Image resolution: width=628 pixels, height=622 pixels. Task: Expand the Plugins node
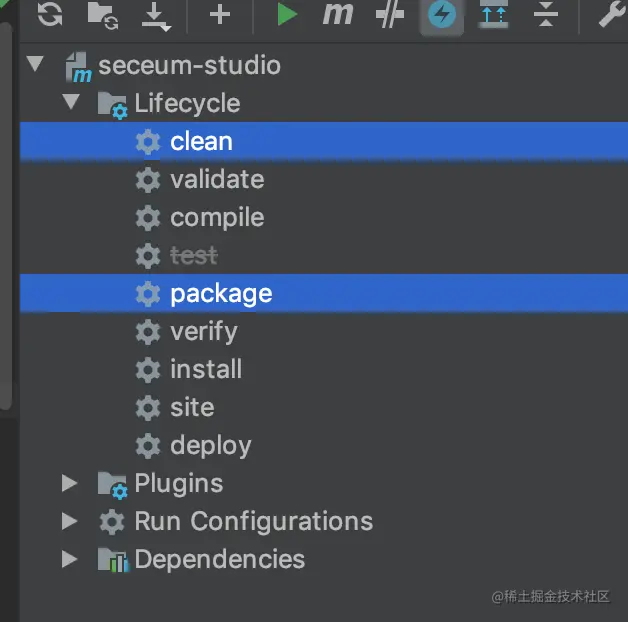pos(69,483)
